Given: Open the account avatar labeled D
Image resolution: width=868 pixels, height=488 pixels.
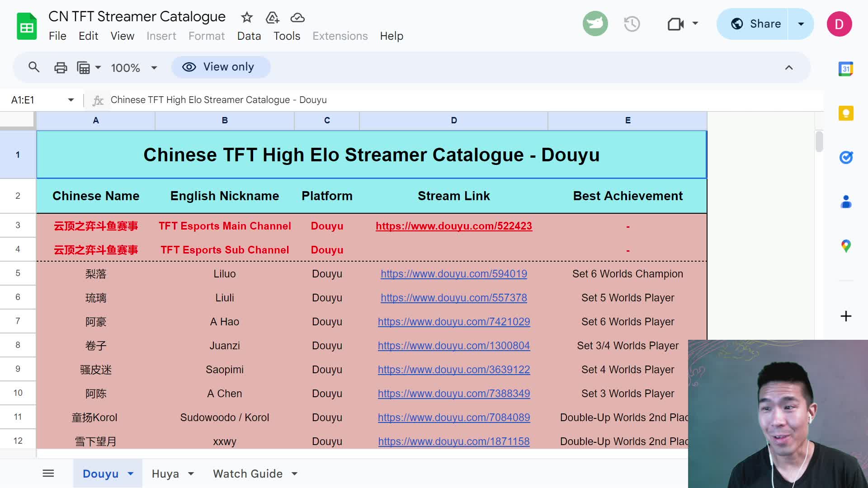Looking at the screenshot, I should tap(839, 24).
